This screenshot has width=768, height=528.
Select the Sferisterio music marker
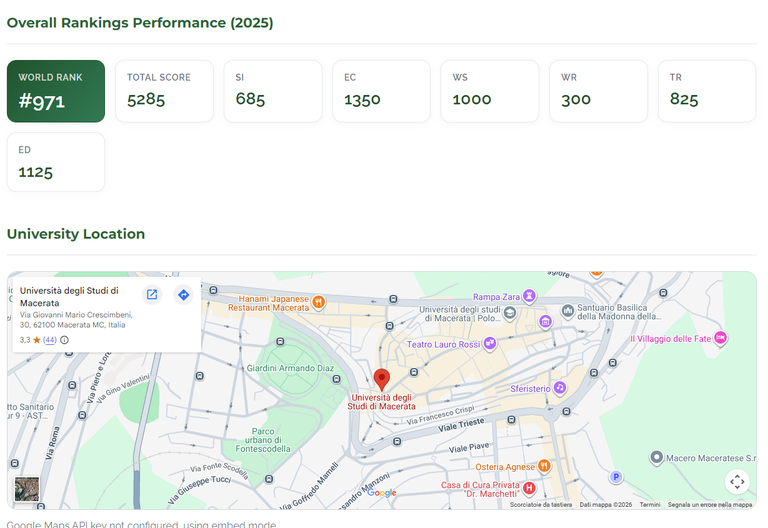pyautogui.click(x=560, y=387)
